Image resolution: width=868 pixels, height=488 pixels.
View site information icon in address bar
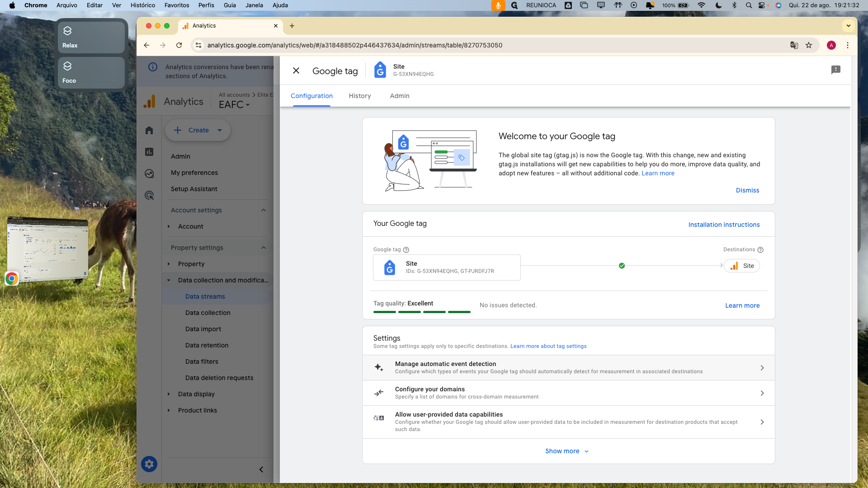pyautogui.click(x=198, y=45)
